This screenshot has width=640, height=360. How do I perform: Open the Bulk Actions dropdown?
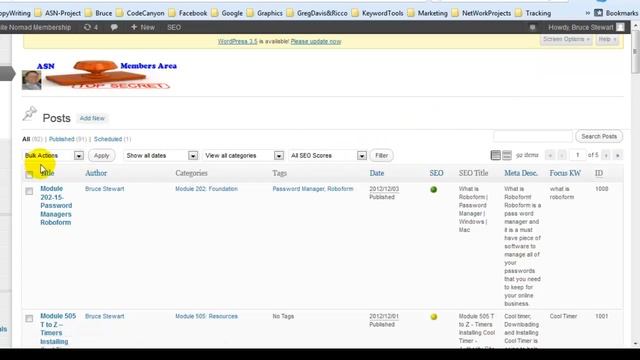(54, 156)
